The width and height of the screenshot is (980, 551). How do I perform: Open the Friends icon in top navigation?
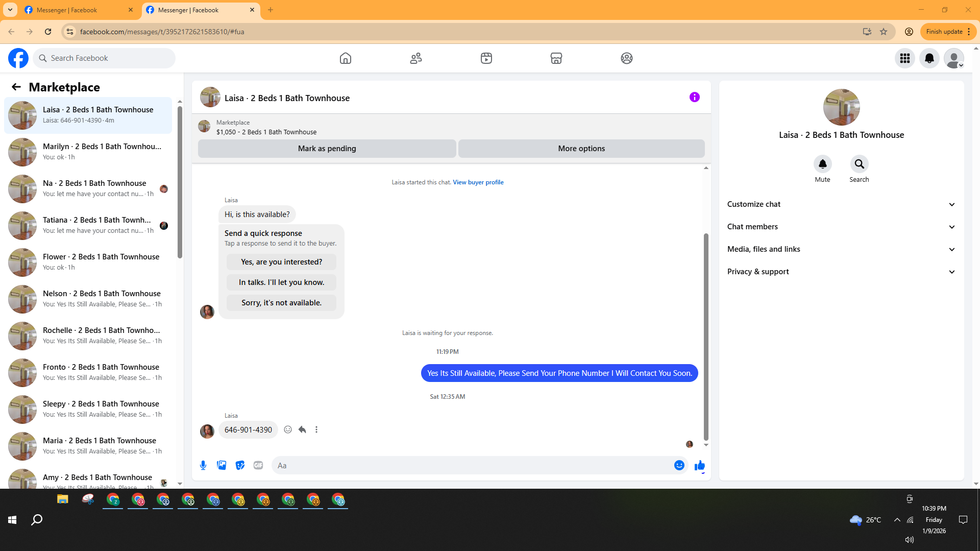click(416, 58)
